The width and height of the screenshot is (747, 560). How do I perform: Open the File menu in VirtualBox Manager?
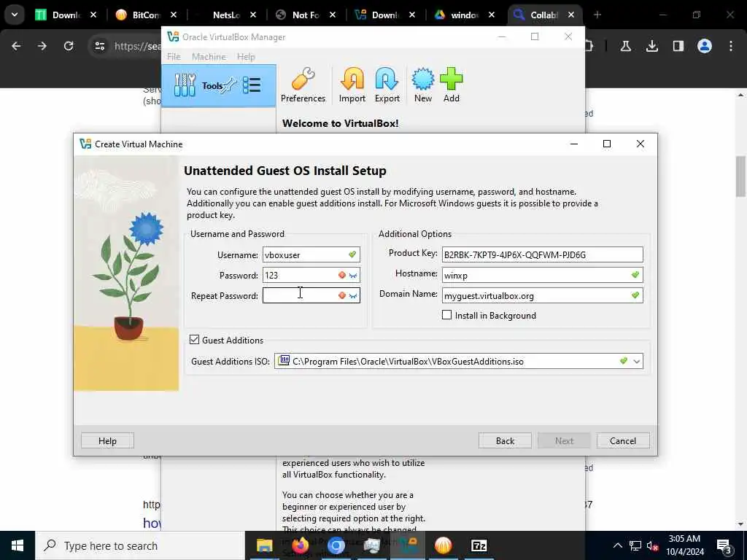click(174, 56)
